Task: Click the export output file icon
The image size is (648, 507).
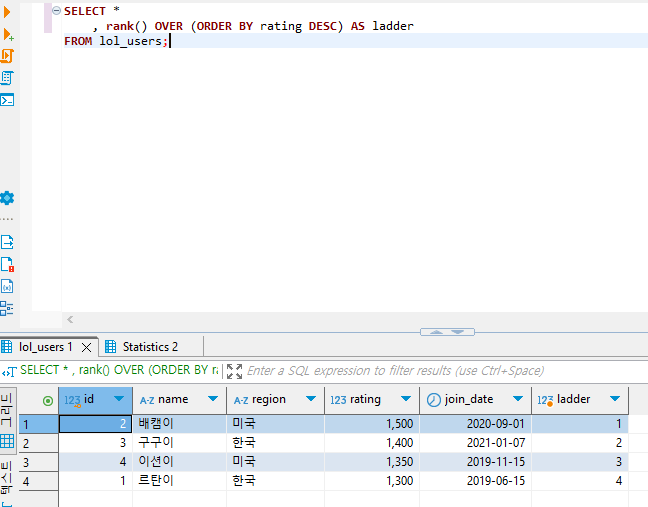Action: tap(7, 242)
